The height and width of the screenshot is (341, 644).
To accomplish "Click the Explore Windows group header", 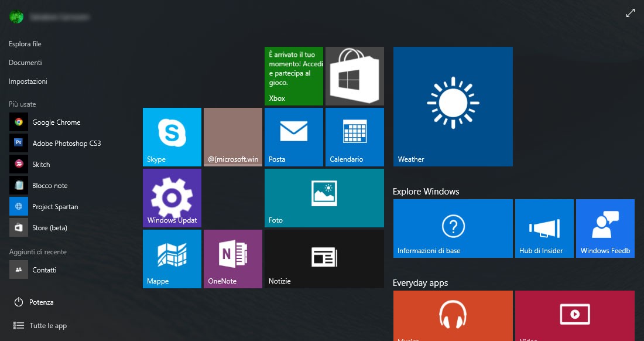I will point(426,192).
